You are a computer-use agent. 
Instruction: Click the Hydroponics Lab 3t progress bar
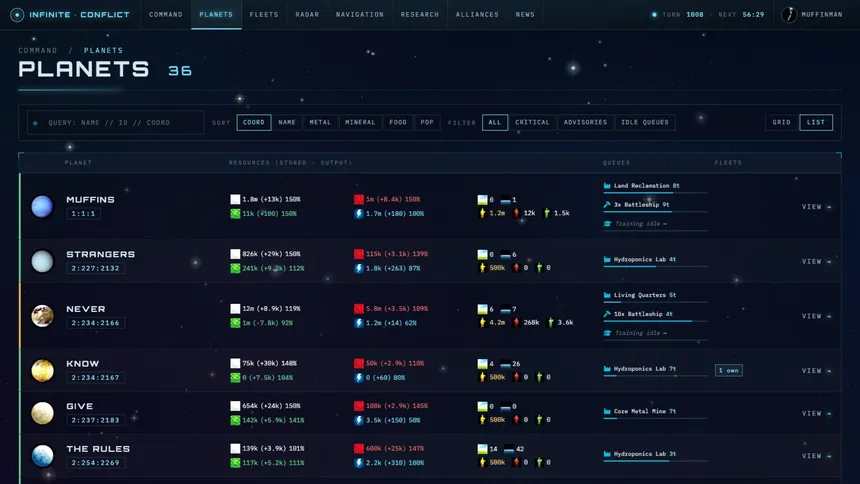[655, 461]
